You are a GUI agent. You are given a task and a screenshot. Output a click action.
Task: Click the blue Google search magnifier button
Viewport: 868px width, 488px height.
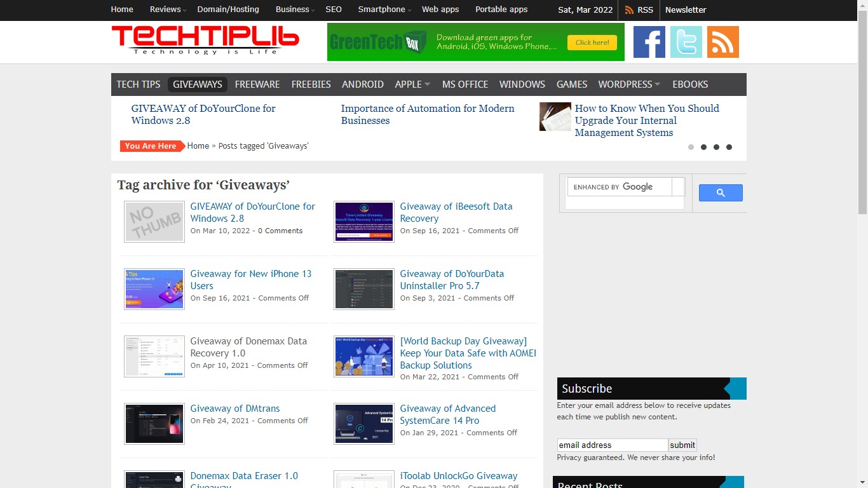point(721,193)
